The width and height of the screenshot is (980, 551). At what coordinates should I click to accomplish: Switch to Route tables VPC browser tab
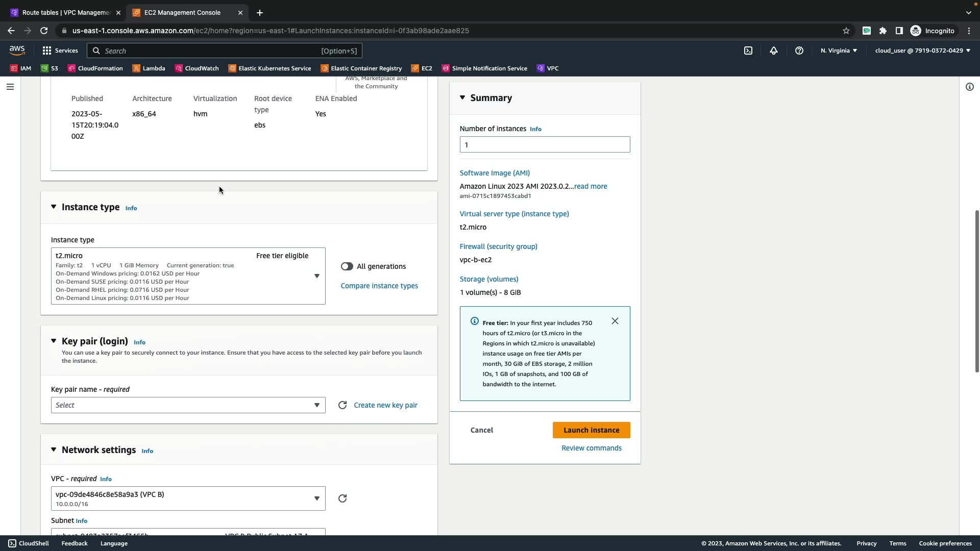65,13
